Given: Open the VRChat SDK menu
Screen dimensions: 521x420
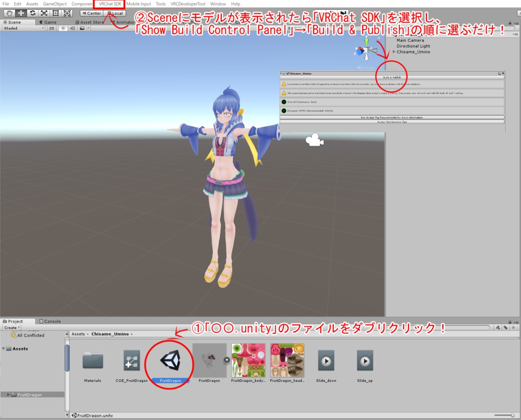Looking at the screenshot, I should point(110,4).
